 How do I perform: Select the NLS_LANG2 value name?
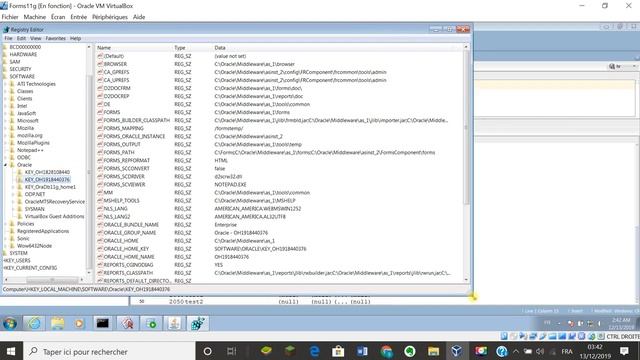point(117,217)
